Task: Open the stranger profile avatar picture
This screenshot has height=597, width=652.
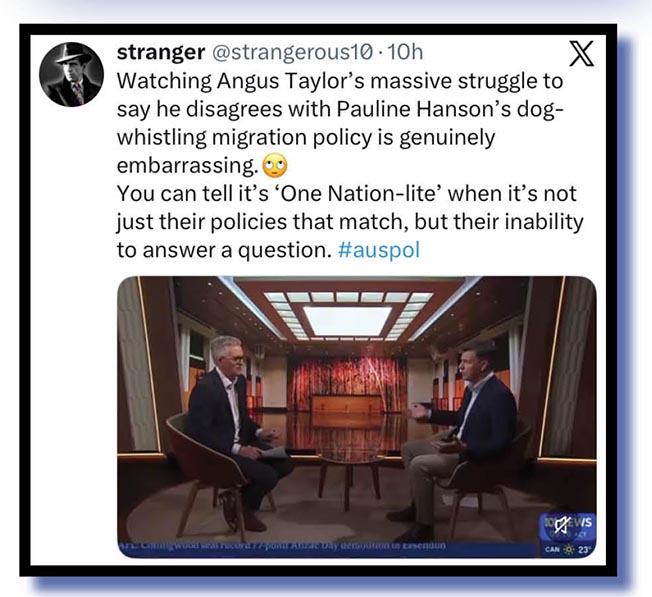Action: pos(72,74)
